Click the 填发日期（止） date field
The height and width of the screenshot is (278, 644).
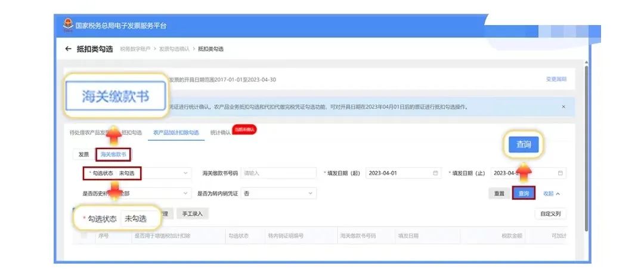[528, 173]
